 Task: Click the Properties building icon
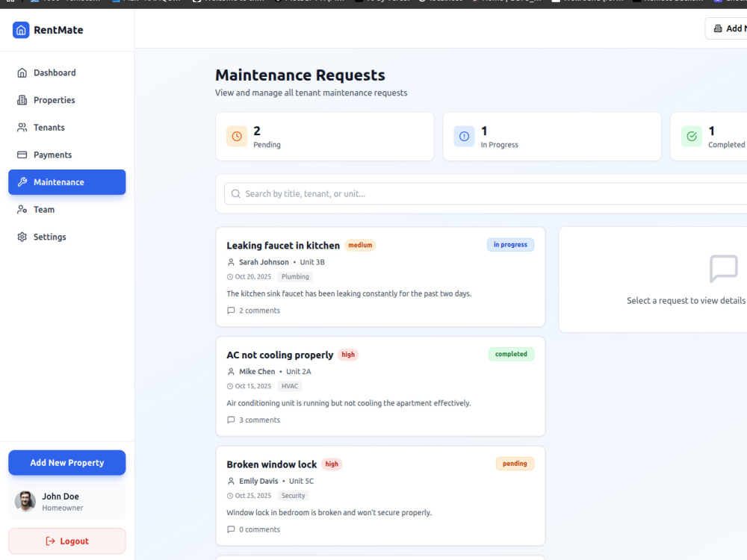pos(22,100)
